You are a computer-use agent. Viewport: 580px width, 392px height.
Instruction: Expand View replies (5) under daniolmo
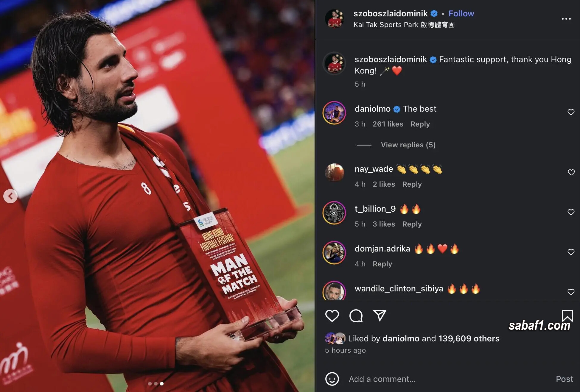(x=408, y=145)
